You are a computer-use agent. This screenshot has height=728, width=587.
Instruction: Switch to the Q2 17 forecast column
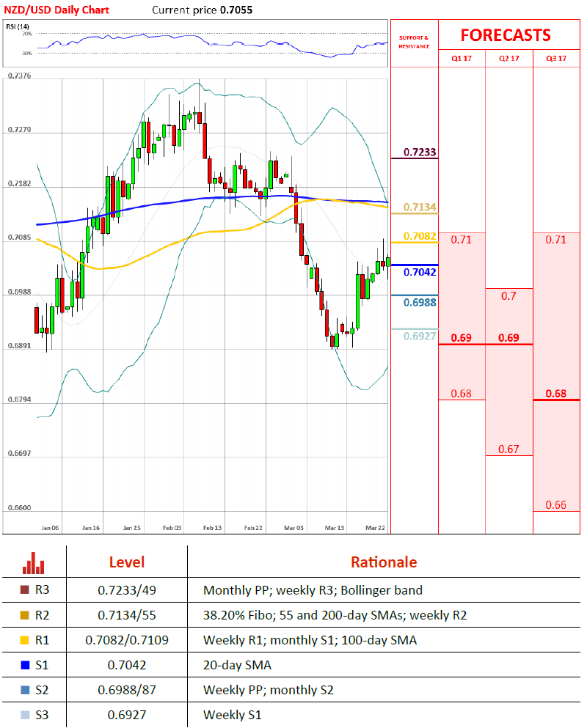click(x=508, y=59)
